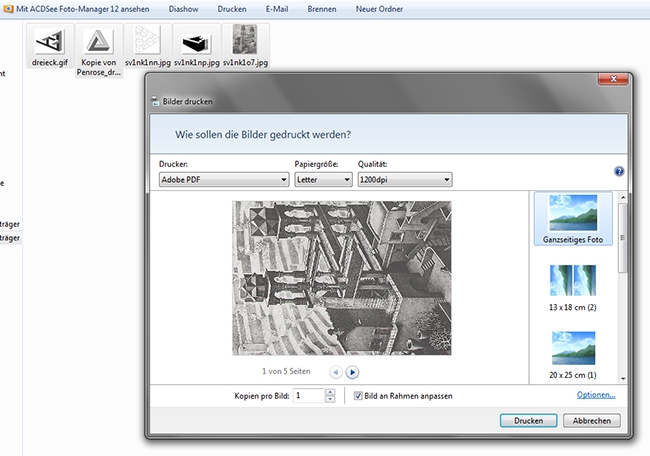Close the Bilder drucken dialog
Viewport: 650px width, 456px height.
click(614, 79)
